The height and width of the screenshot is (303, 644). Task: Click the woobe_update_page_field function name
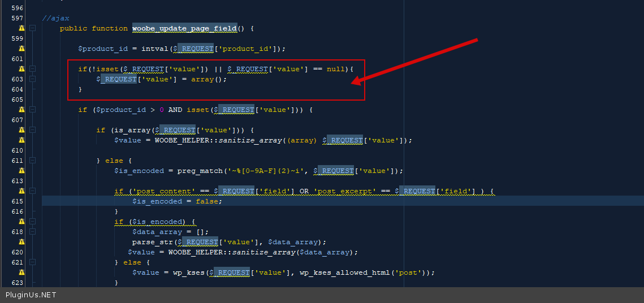pos(184,28)
